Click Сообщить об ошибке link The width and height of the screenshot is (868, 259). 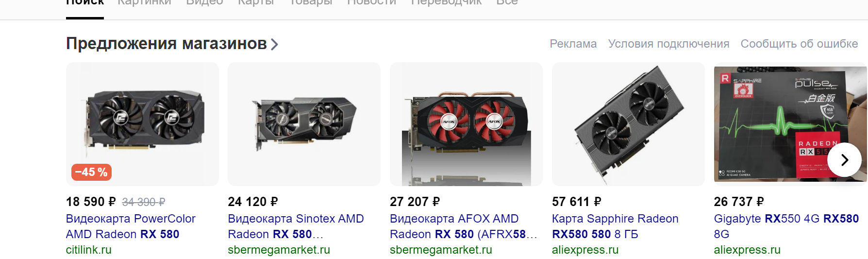coord(799,44)
